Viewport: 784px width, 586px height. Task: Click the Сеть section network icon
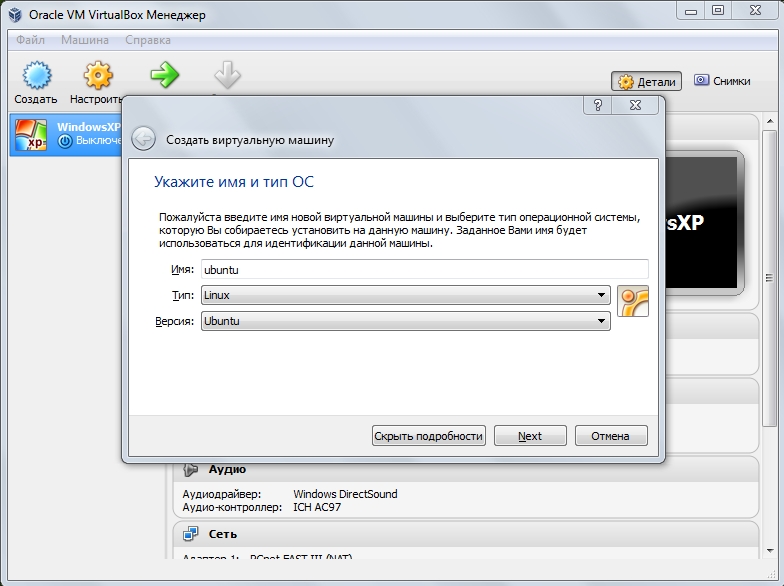[x=190, y=534]
